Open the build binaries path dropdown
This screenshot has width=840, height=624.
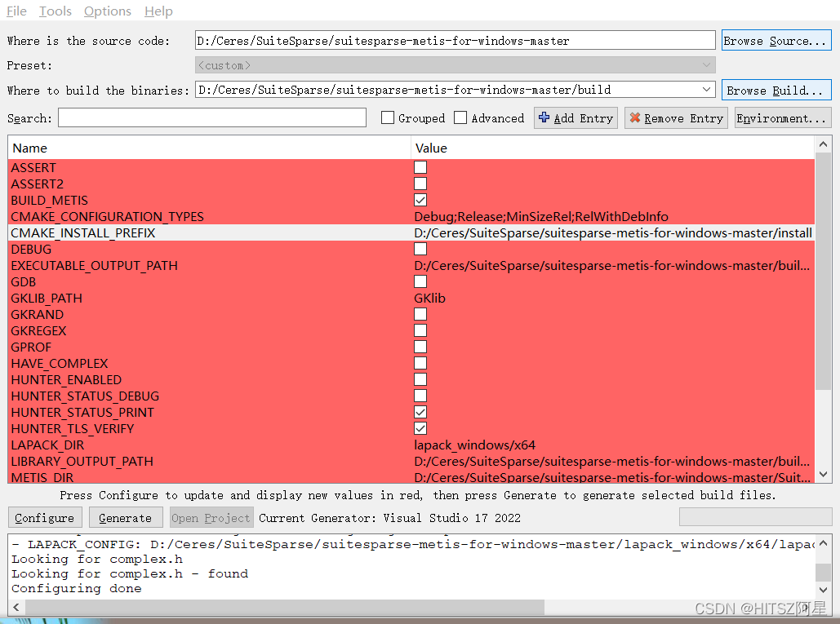[x=707, y=90]
